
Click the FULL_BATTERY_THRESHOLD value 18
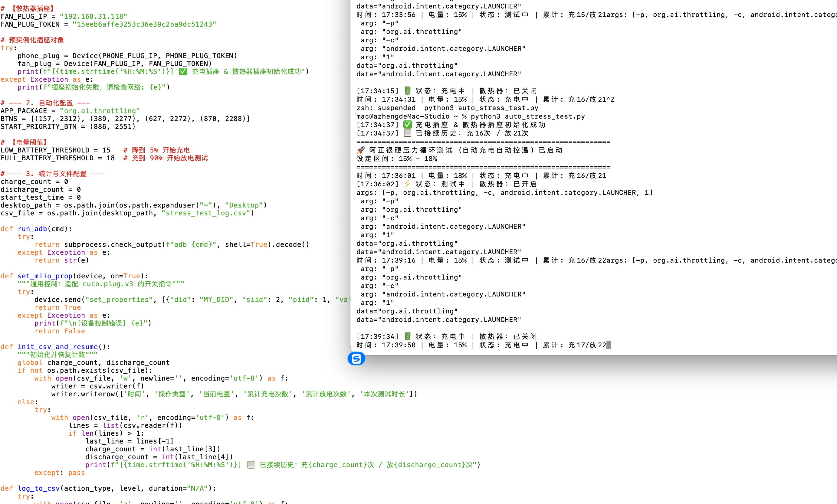point(110,158)
